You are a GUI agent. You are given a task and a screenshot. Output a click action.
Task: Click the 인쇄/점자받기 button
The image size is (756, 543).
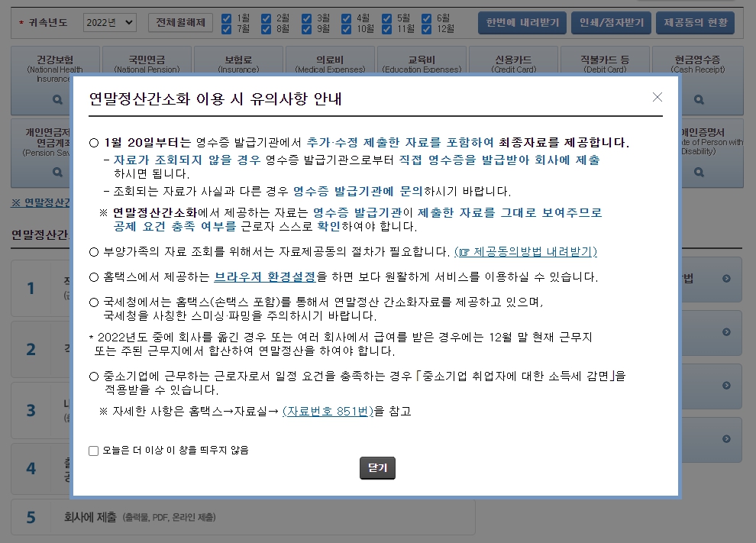coord(612,23)
